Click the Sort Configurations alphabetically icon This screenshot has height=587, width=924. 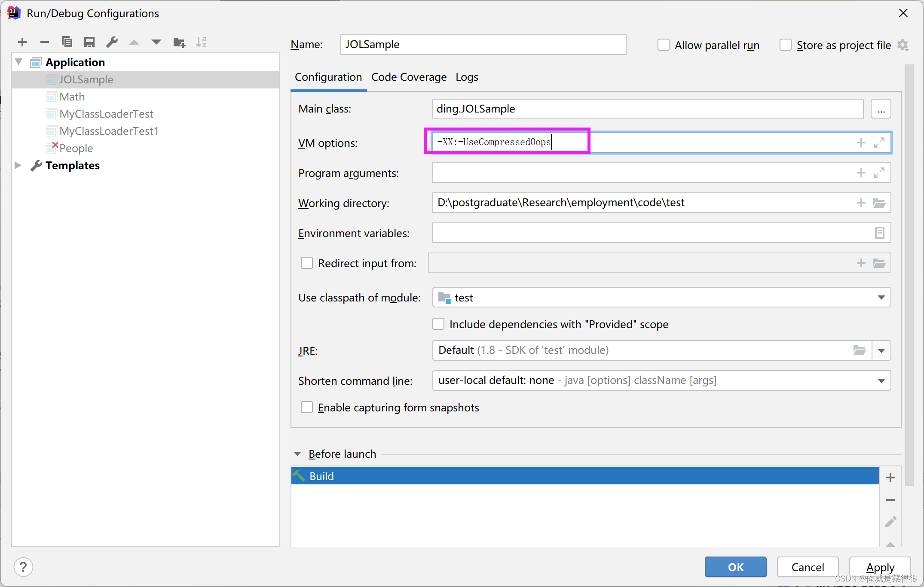[201, 42]
